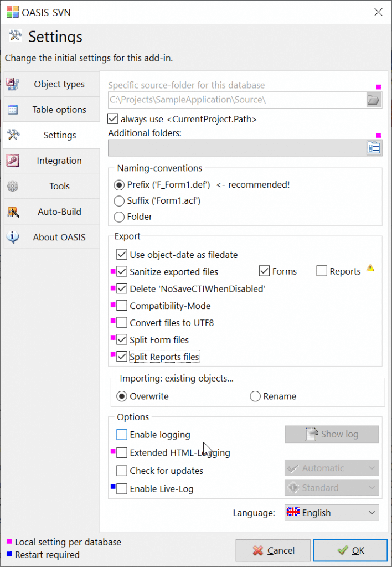Enable the Reports checkbox
The height and width of the screenshot is (567, 392).
point(322,271)
